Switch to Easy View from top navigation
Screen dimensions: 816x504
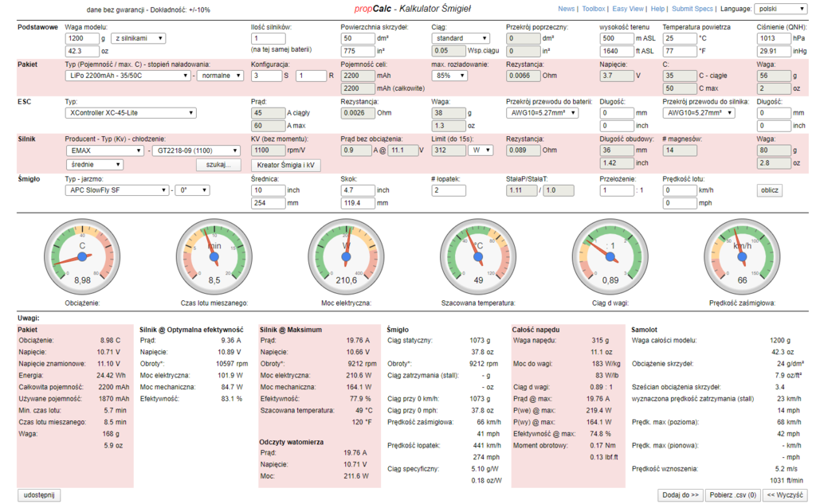click(628, 9)
